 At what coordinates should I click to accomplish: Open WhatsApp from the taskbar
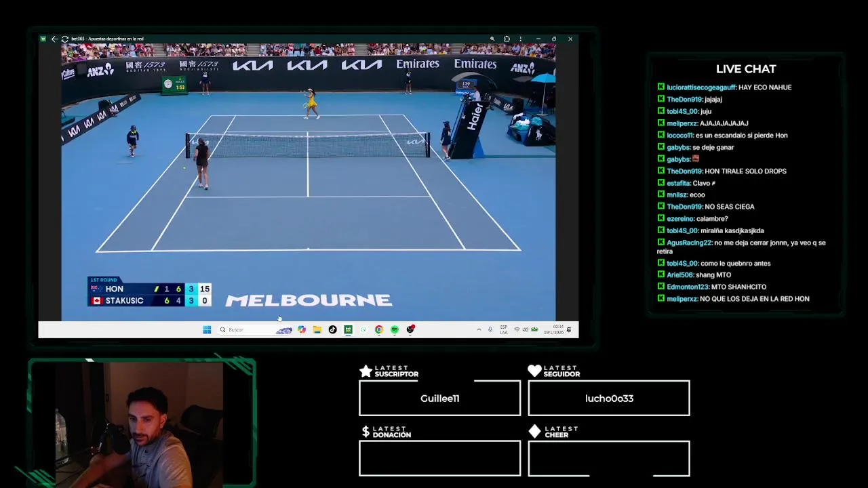pyautogui.click(x=363, y=329)
